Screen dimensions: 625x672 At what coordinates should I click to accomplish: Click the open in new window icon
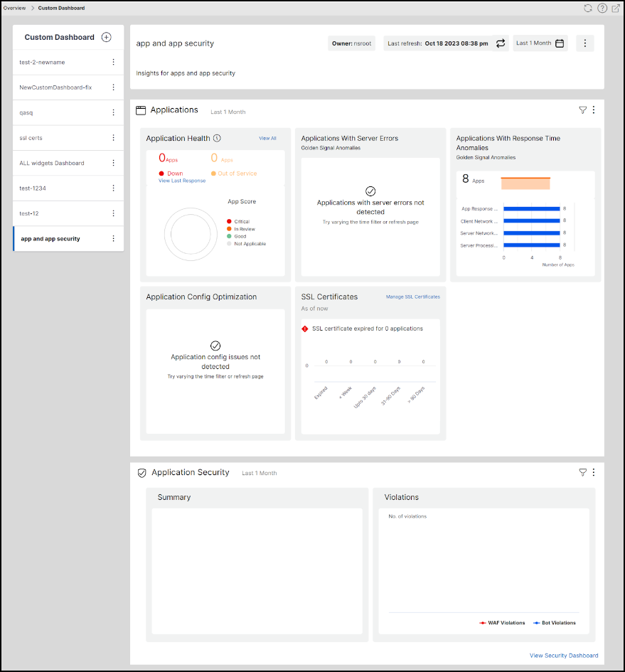pos(616,8)
